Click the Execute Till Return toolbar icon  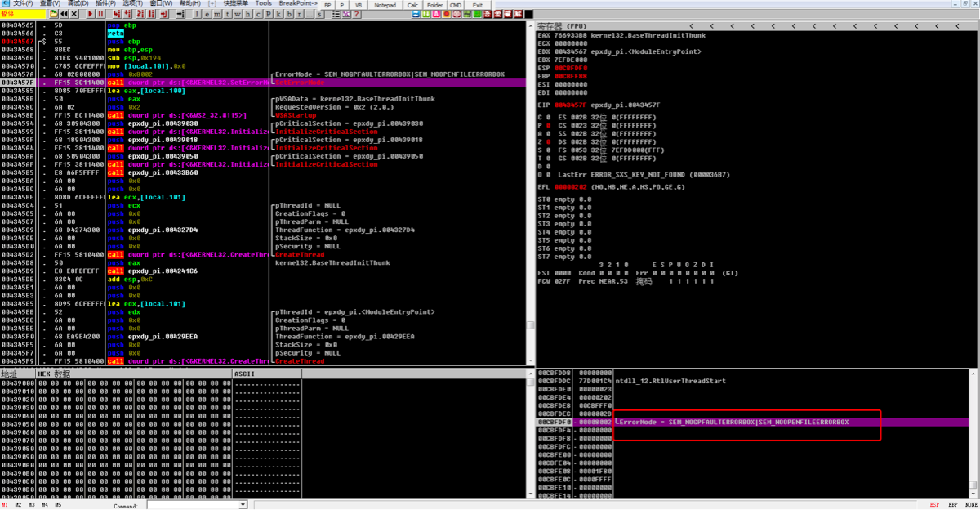point(163,14)
